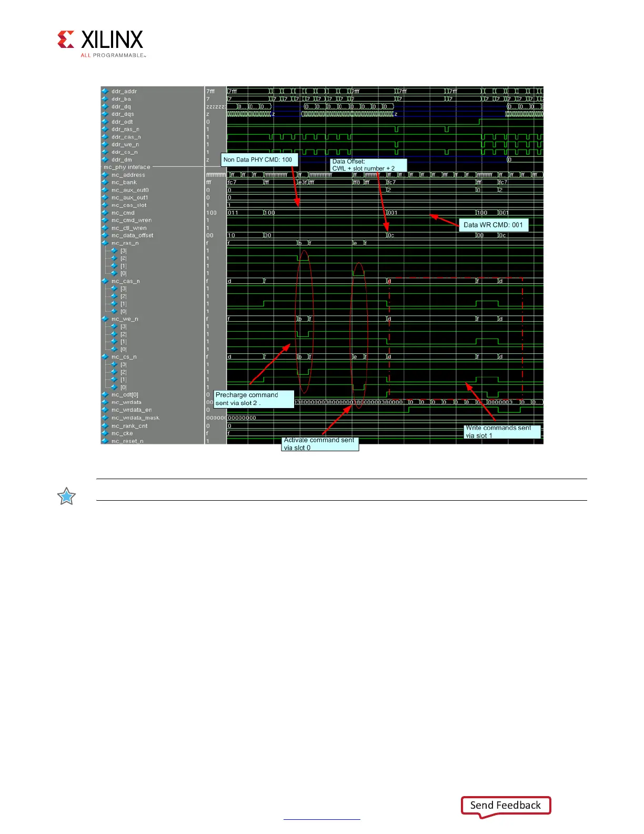Click value 'zzzzzz' in the ddr_dq row
644x834 pixels.
[216, 106]
